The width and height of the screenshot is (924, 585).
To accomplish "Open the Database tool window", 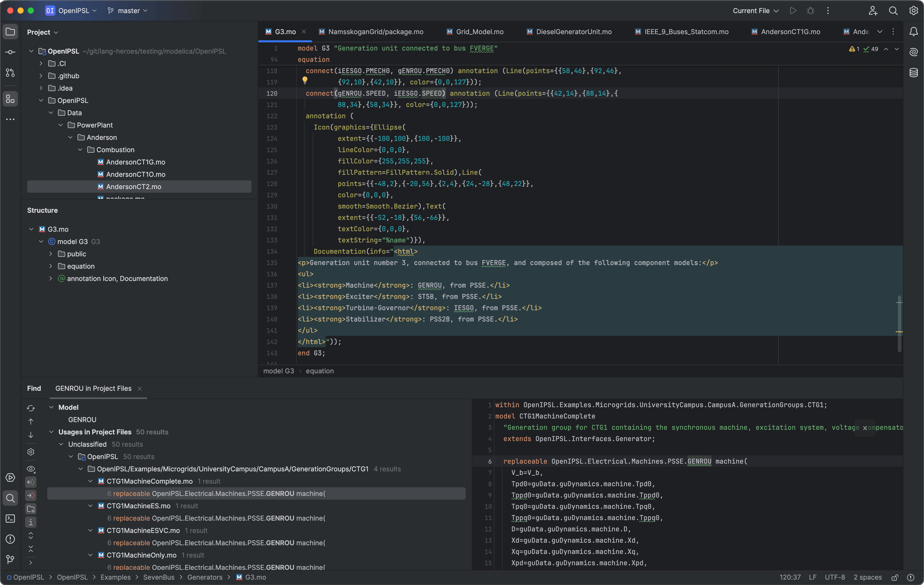I will 914,73.
